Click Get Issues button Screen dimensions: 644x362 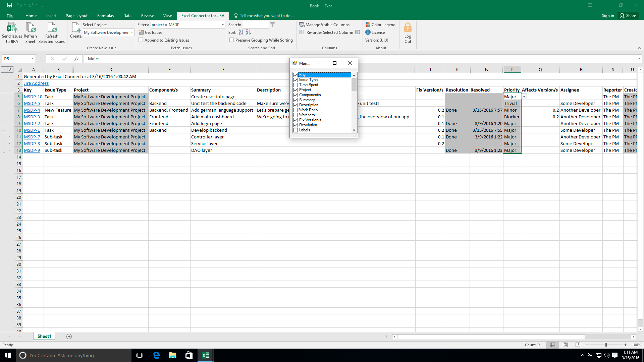[151, 32]
